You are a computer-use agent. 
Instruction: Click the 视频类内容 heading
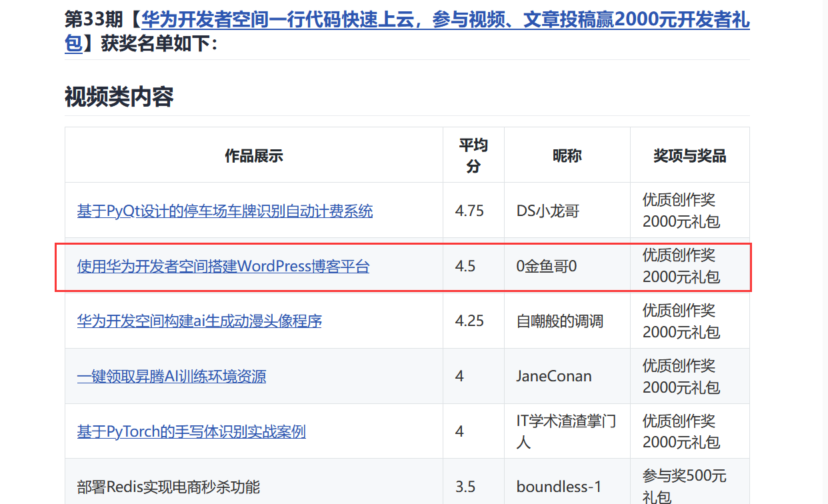(119, 97)
